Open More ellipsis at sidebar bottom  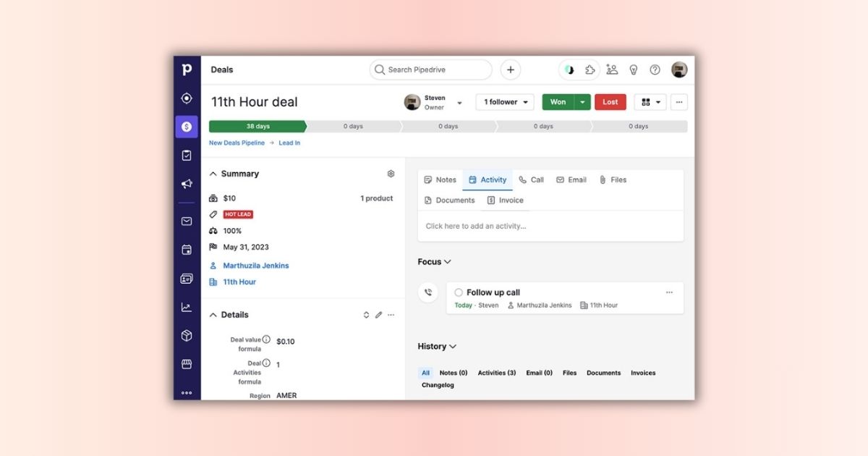pos(187,393)
